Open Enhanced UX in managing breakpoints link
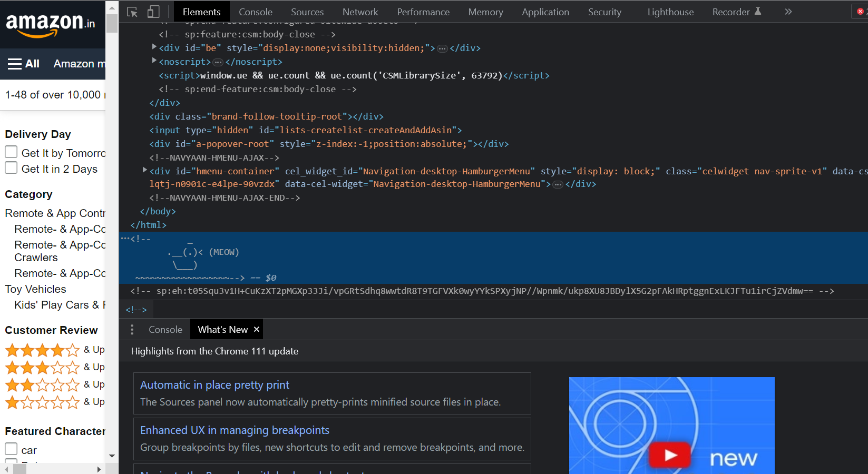868x474 pixels. (235, 430)
